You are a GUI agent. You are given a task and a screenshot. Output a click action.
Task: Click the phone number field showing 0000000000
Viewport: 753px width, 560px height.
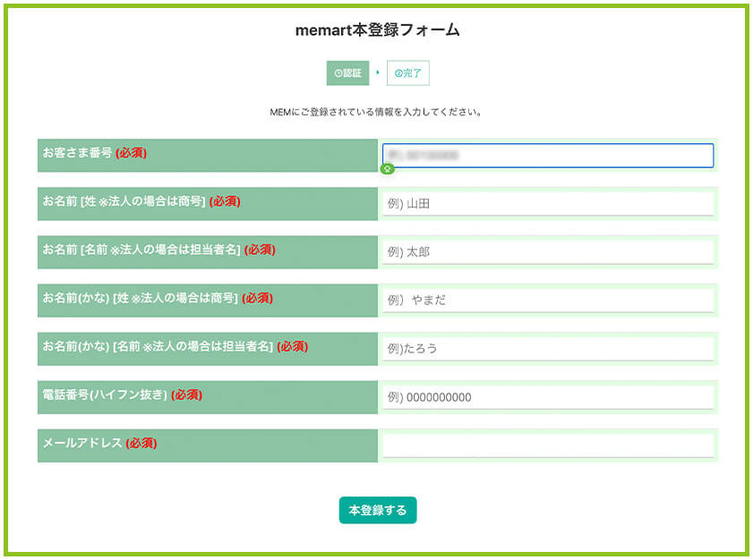click(x=547, y=397)
